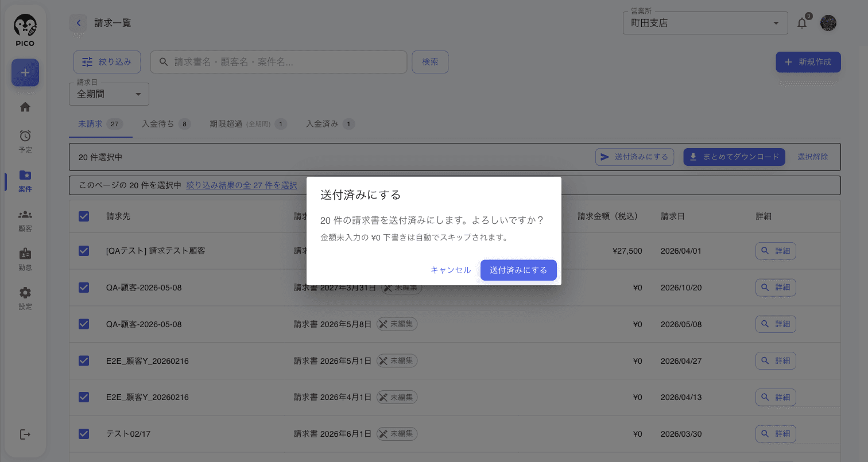Click the logout icon at sidebar bottom
The width and height of the screenshot is (868, 462).
point(25,434)
